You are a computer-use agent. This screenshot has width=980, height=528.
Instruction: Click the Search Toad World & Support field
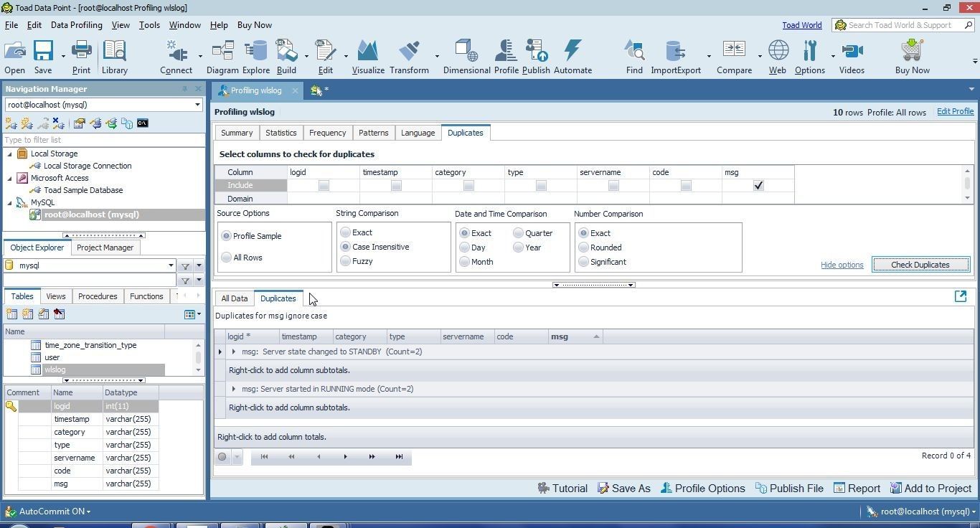pyautogui.click(x=903, y=25)
